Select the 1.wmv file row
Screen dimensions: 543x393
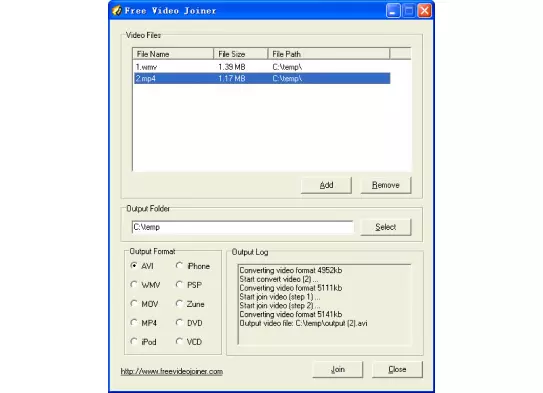(262, 67)
